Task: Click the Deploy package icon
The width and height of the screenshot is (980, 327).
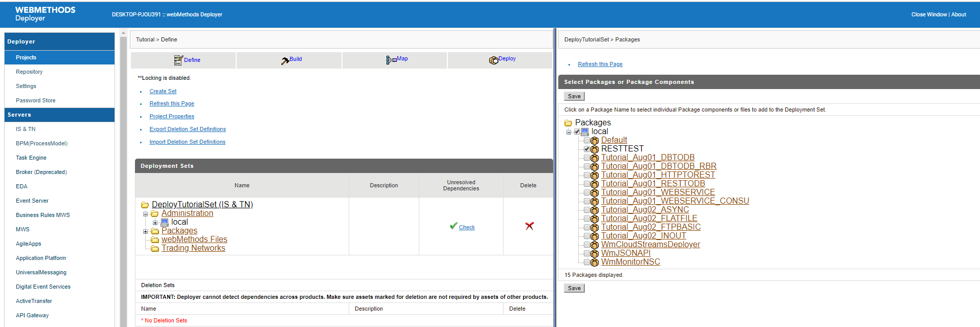Action: [x=493, y=60]
